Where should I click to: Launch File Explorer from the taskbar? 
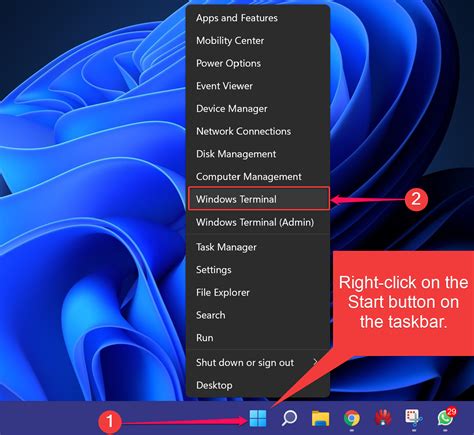coord(320,418)
